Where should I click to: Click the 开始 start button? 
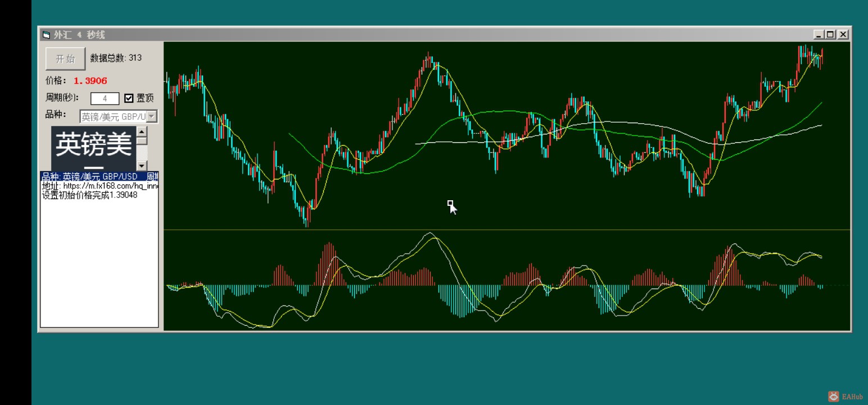[65, 58]
